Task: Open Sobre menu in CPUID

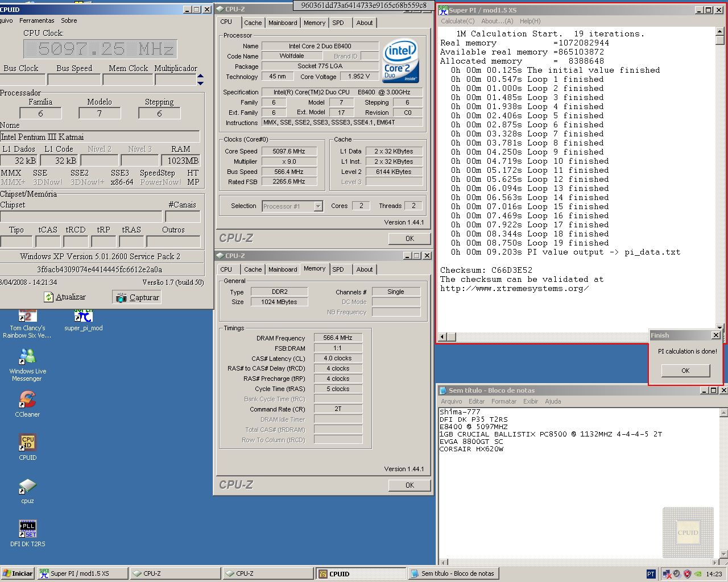Action: [69, 20]
